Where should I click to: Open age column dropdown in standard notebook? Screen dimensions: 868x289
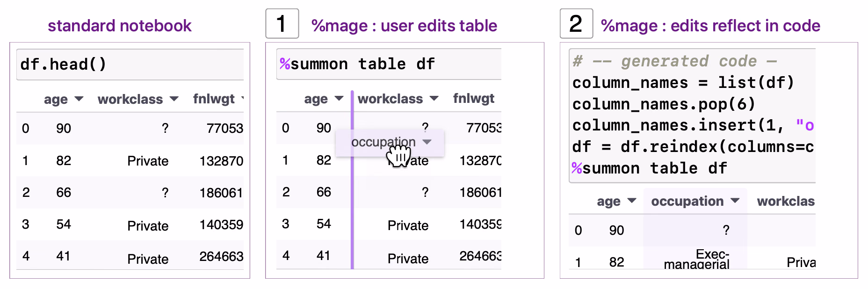pos(79,99)
